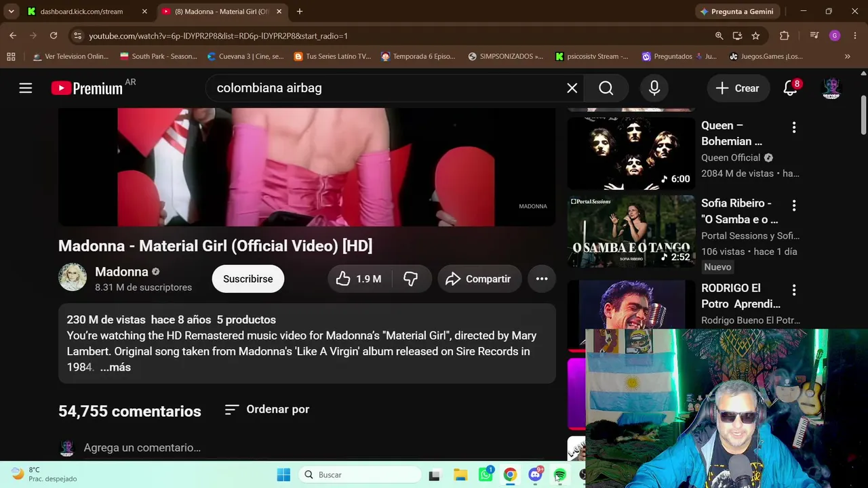Open the YouTube hamburger guide menu
Viewport: 868px width, 488px height.
pos(25,88)
